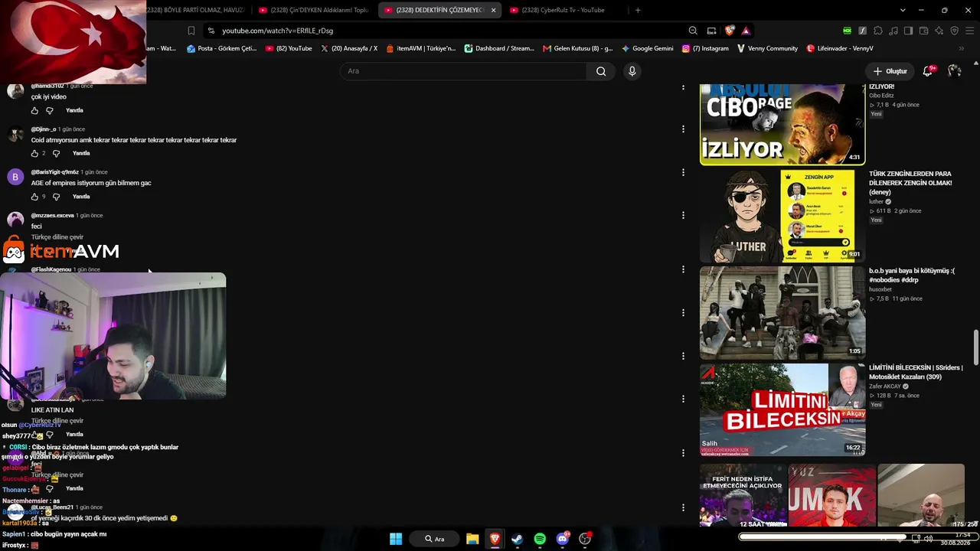Dislike the @Djinn-_o comment

click(x=56, y=154)
